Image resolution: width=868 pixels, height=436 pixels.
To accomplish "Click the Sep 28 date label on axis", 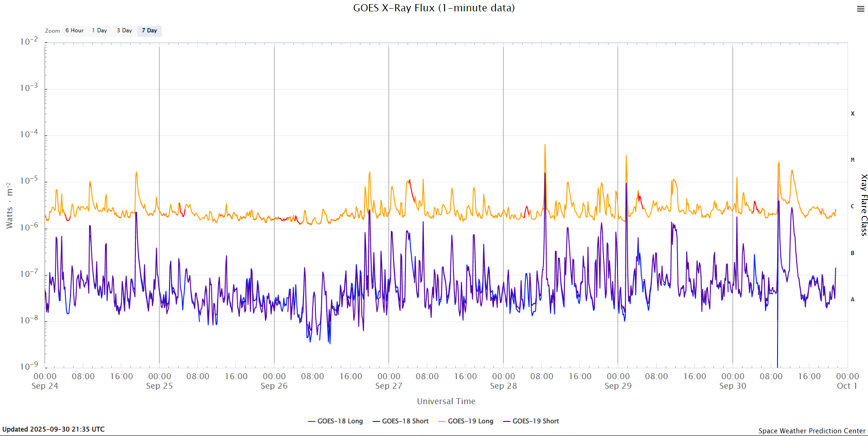I will click(x=503, y=386).
